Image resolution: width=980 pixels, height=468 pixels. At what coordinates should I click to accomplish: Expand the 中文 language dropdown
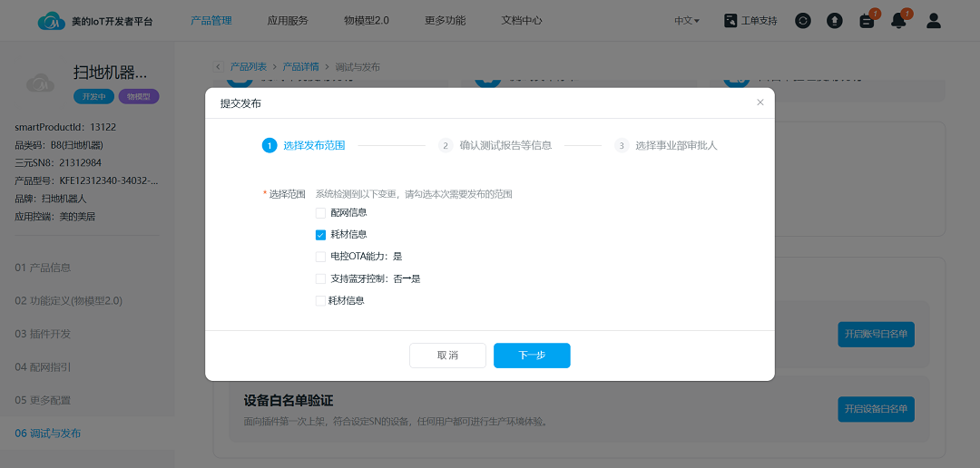point(686,20)
